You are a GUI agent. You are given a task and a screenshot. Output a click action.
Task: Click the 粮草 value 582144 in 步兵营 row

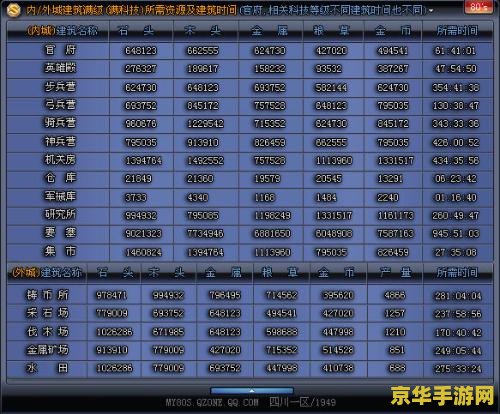(331, 87)
